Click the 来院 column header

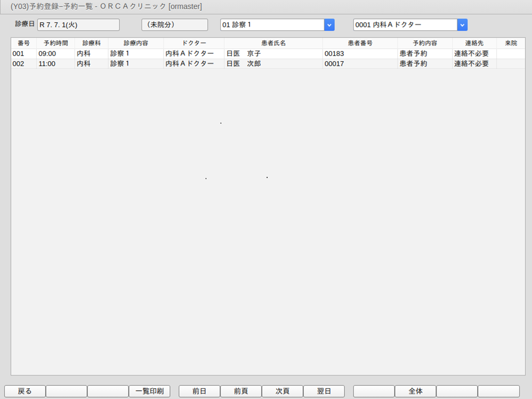[x=511, y=43]
